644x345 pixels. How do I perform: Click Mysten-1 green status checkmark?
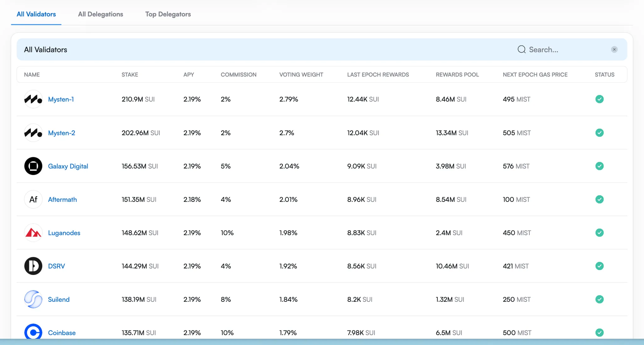[599, 99]
